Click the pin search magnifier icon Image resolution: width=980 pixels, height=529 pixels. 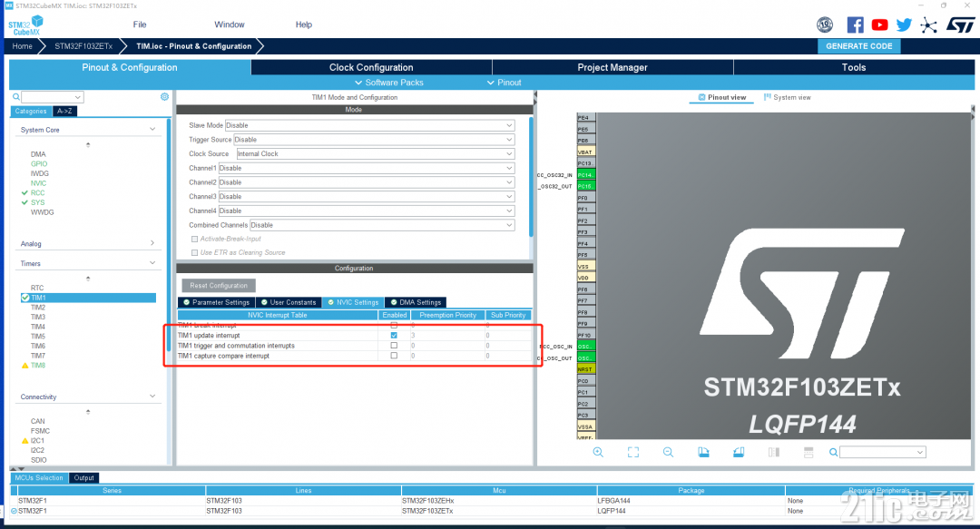click(x=833, y=452)
